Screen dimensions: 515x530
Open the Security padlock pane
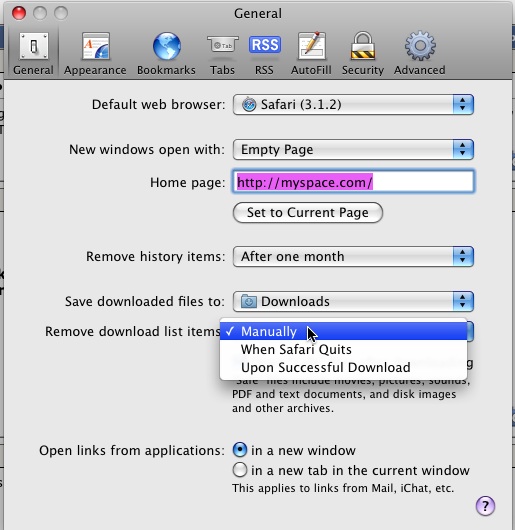click(363, 53)
